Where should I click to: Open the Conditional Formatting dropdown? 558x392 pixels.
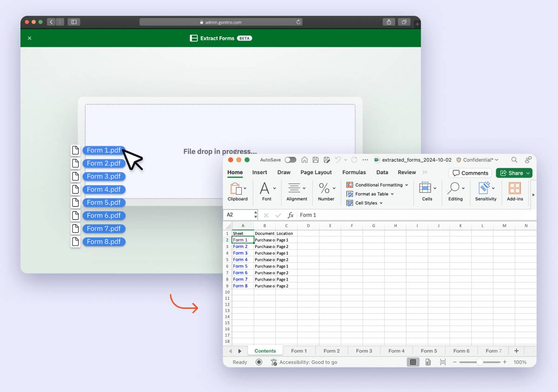(x=377, y=185)
